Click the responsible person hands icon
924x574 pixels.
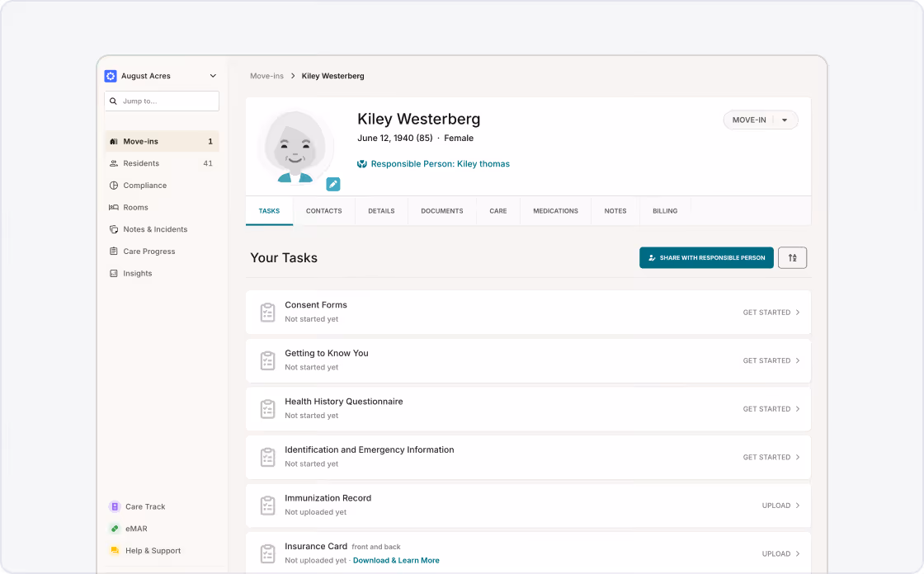point(362,164)
